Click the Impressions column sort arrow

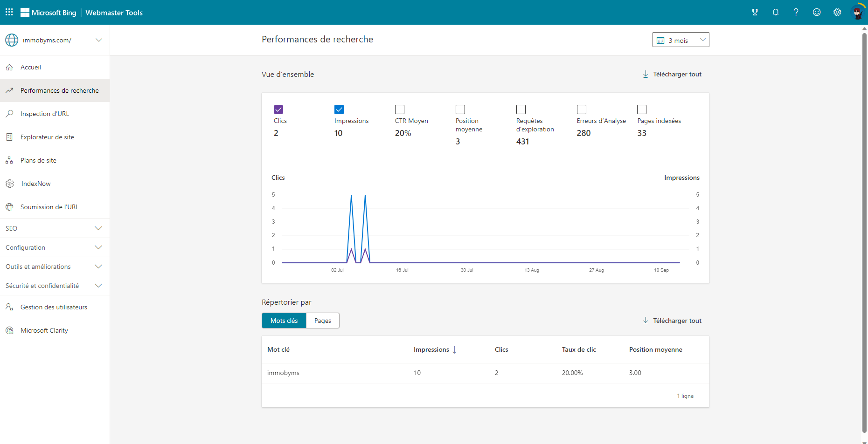tap(454, 350)
